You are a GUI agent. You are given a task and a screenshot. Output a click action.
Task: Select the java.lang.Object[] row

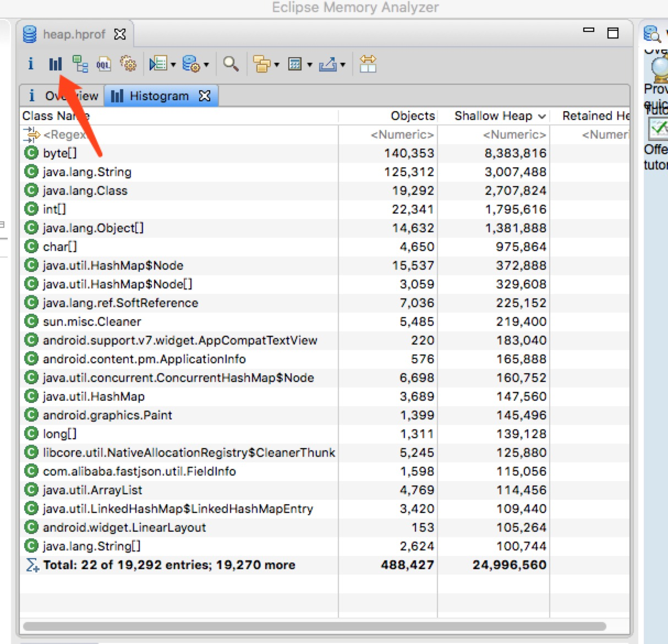(x=325, y=228)
